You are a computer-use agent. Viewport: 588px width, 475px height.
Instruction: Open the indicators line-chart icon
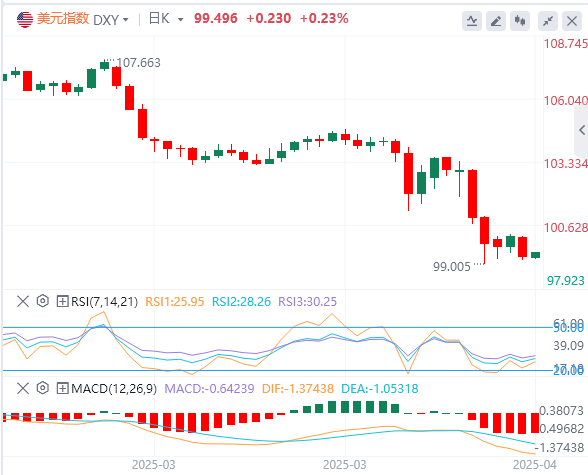[472, 21]
